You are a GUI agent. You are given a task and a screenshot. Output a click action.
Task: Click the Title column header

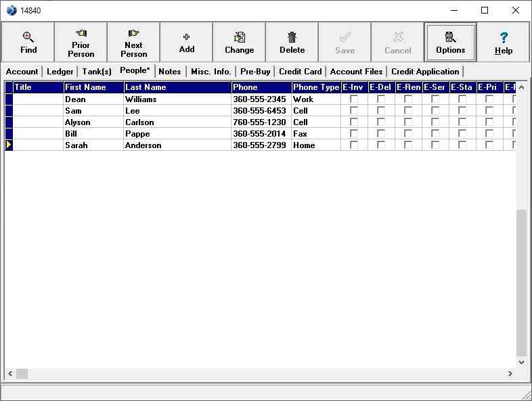tap(38, 87)
